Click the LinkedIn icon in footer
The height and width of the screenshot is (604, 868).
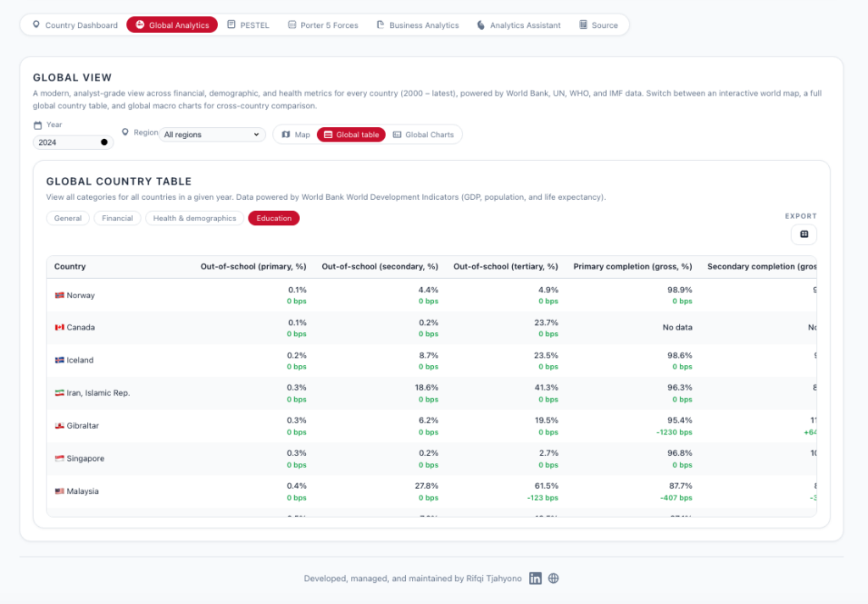536,579
